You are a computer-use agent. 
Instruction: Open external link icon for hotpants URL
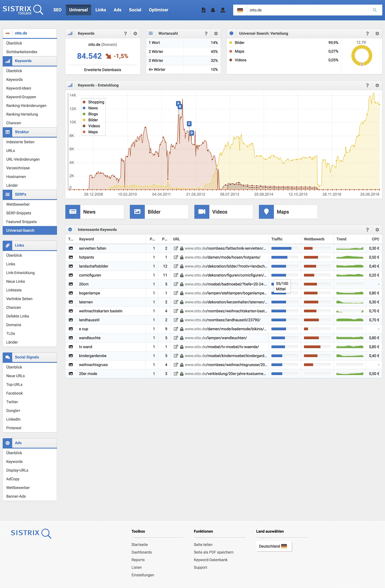click(x=176, y=257)
